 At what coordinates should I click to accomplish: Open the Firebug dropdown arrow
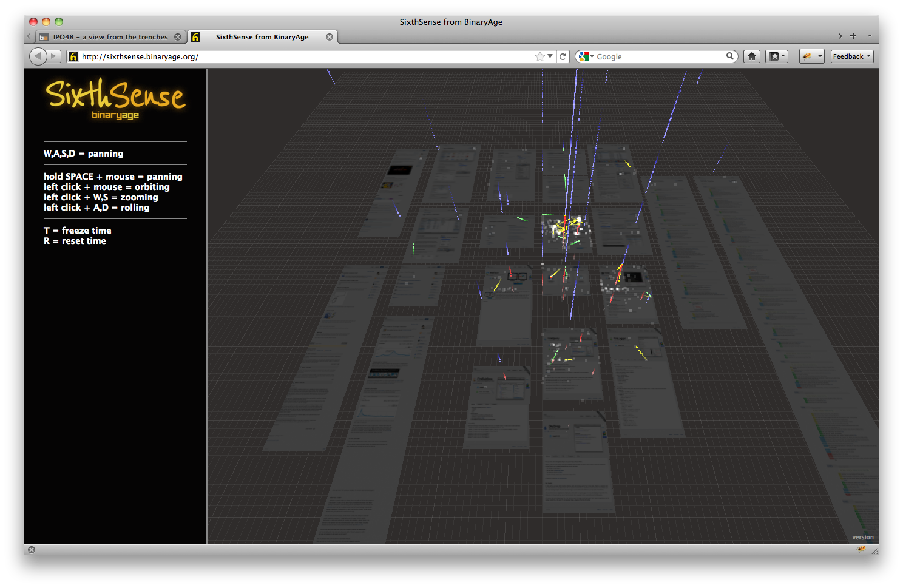(x=820, y=56)
